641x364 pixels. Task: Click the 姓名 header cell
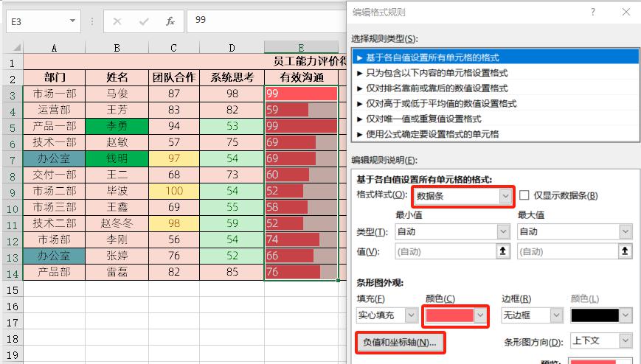pyautogui.click(x=117, y=77)
